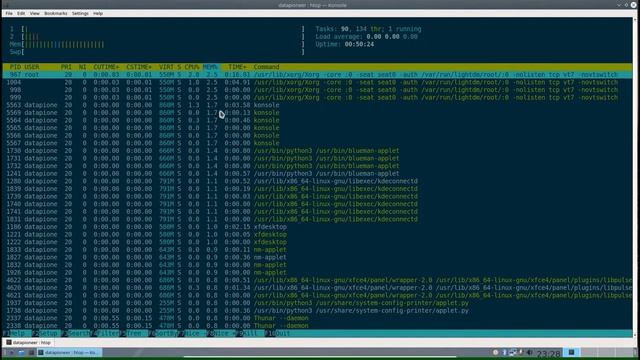Click the Konsole tab icon beside 'datapioneer'
The height and width of the screenshot is (360, 640).
pos(9,342)
